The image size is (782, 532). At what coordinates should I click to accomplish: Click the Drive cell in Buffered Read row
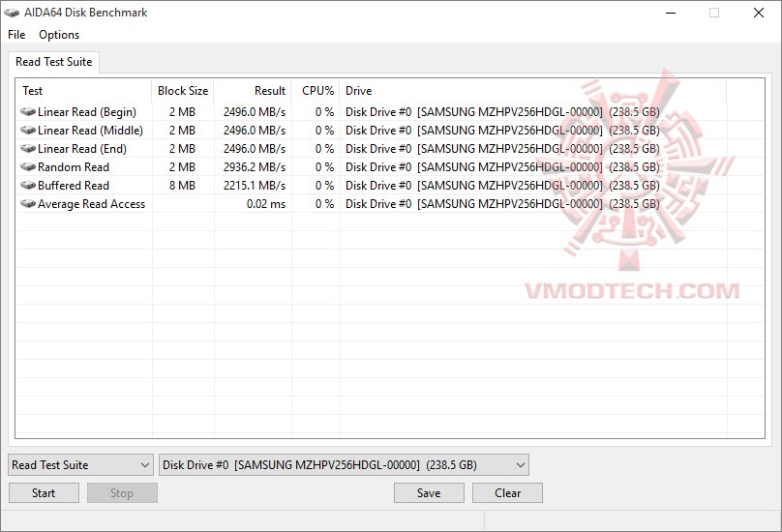coord(502,186)
